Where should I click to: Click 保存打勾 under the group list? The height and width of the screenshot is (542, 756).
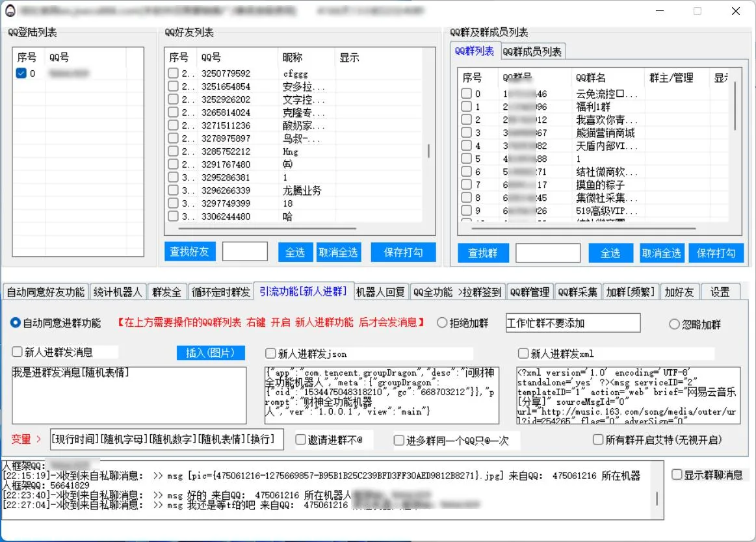pyautogui.click(x=716, y=253)
